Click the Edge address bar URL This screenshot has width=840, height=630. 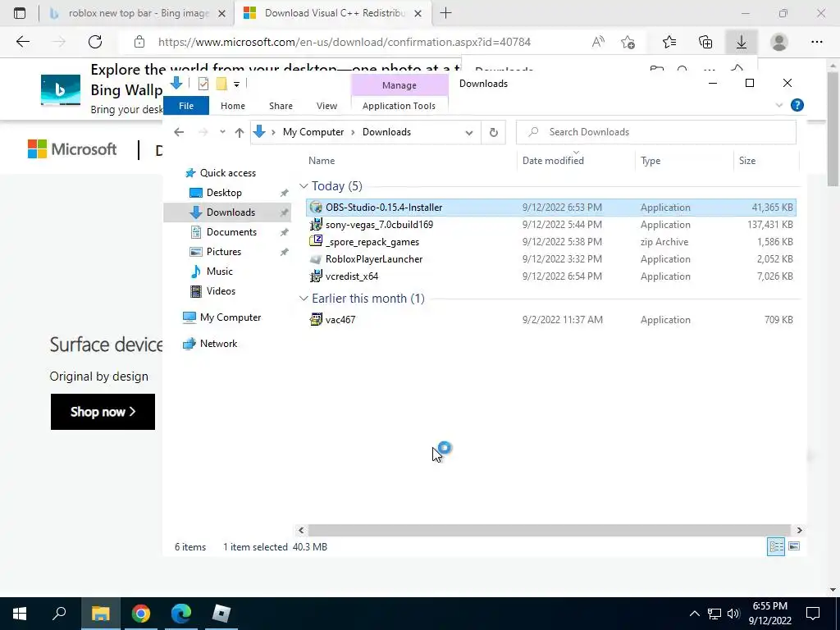pos(344,42)
